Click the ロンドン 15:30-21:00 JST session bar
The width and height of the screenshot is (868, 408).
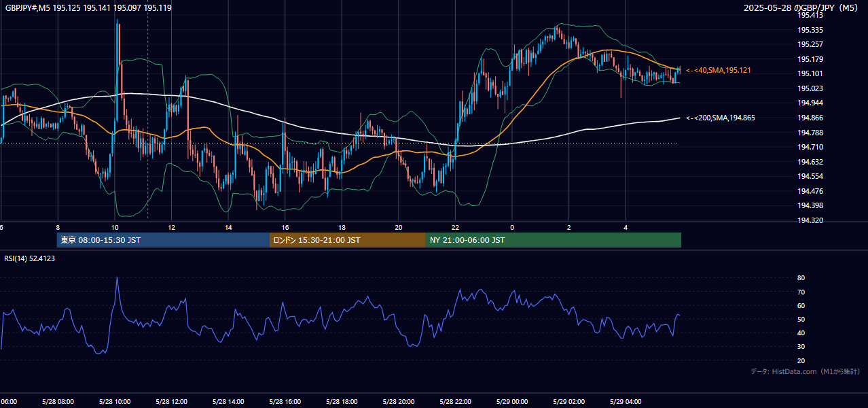(x=348, y=240)
